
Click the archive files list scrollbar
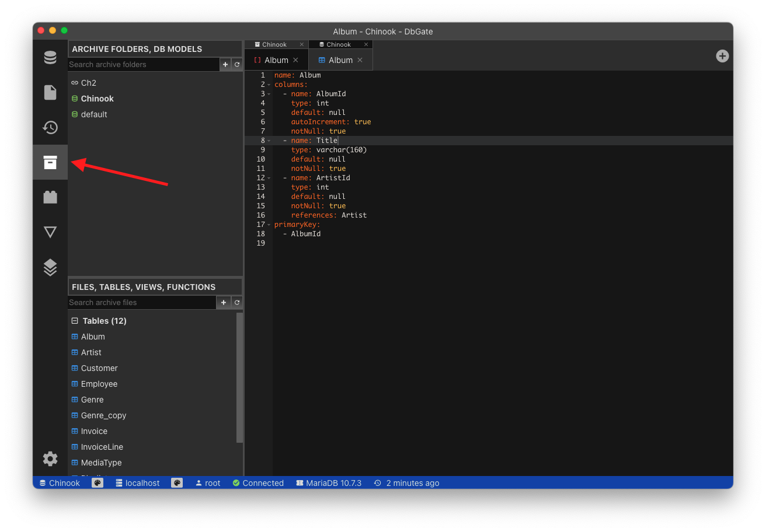(239, 378)
